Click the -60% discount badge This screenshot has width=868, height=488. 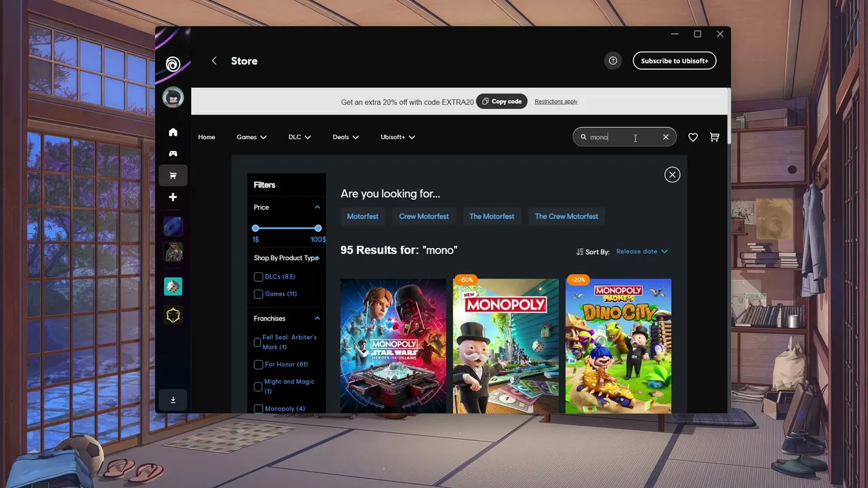point(466,279)
